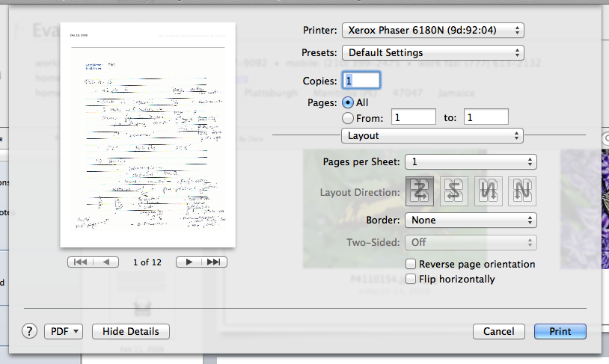The height and width of the screenshot is (364, 609).
Task: Open the Layout options pane dropdown
Action: coord(432,136)
